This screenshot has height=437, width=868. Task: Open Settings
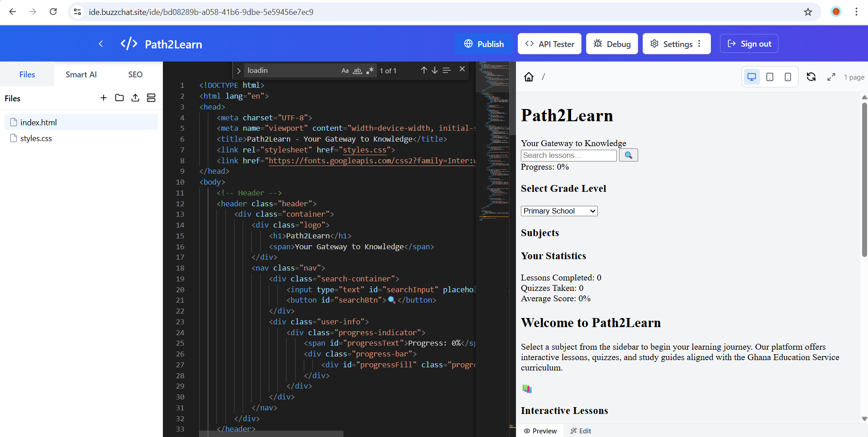[x=672, y=44]
